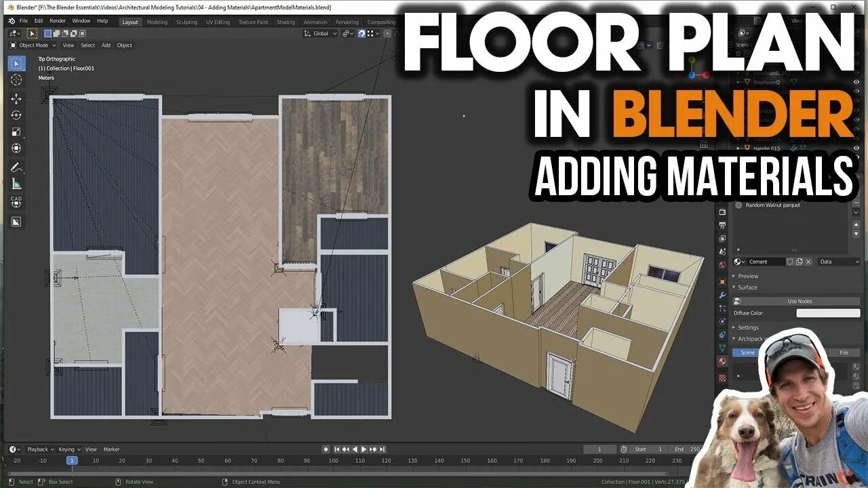The image size is (868, 488).
Task: Click the Cement material name field
Action: point(766,262)
